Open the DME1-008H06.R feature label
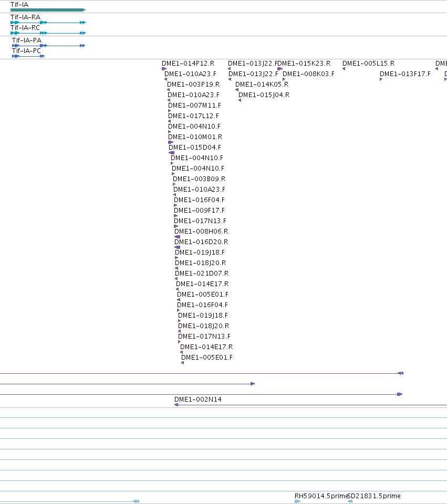 click(x=201, y=232)
